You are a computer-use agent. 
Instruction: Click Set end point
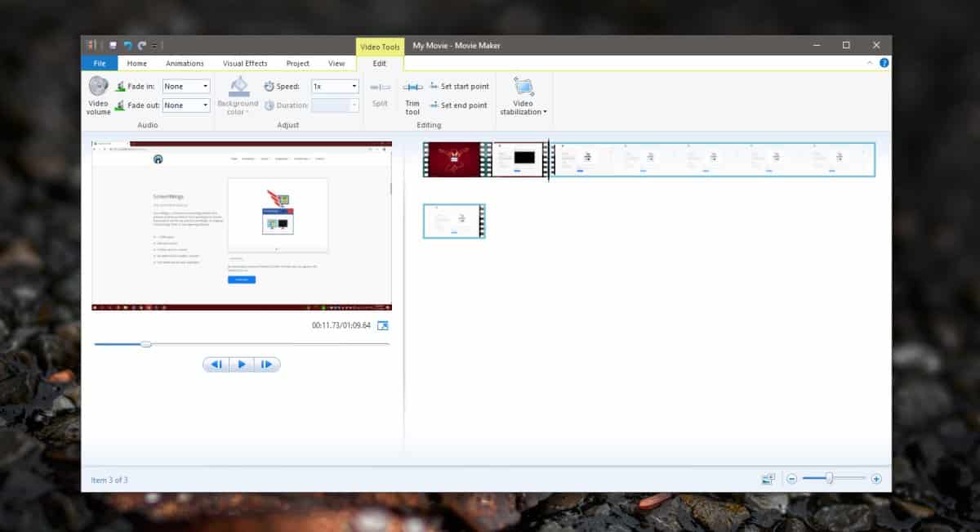458,105
